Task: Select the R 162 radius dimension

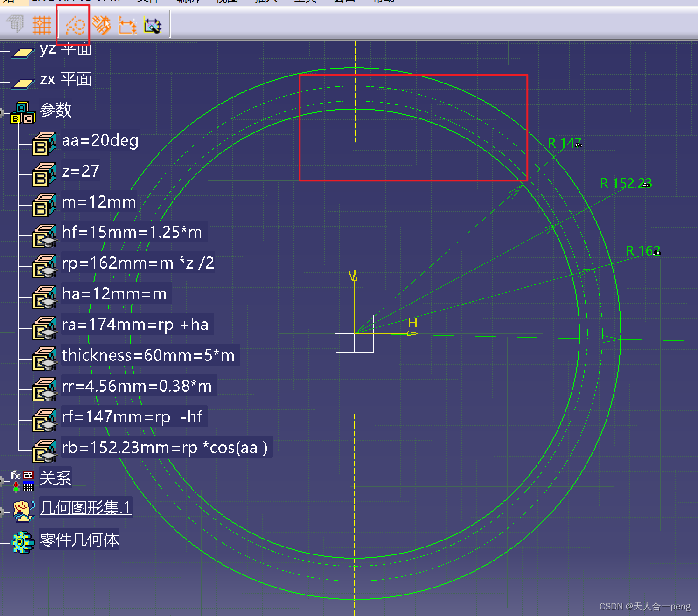Action: [642, 251]
